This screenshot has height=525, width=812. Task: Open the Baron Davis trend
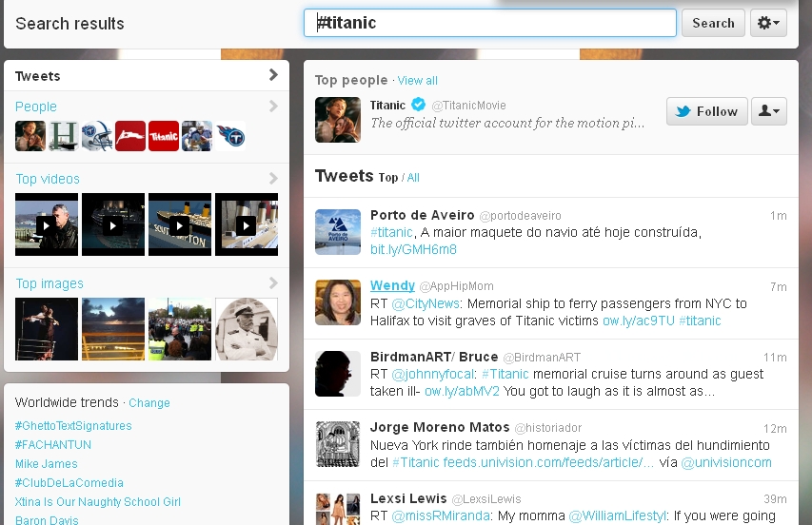pyautogui.click(x=47, y=520)
